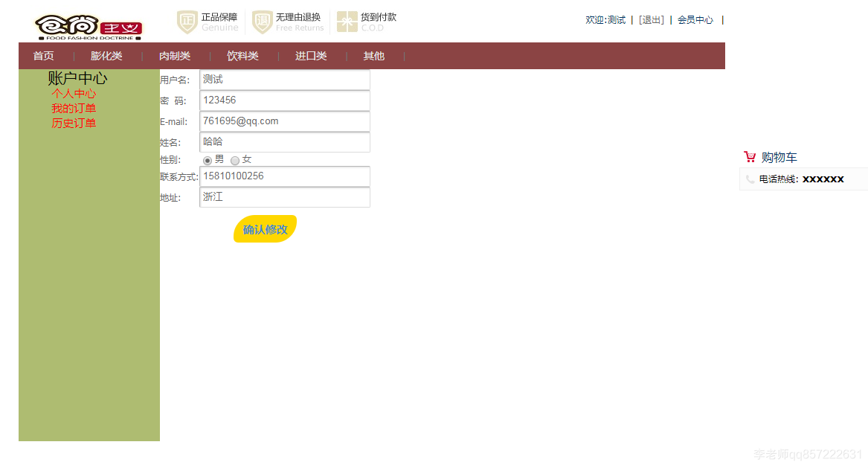
Task: Click the 无理由退换 Free Returns icon
Action: click(261, 22)
